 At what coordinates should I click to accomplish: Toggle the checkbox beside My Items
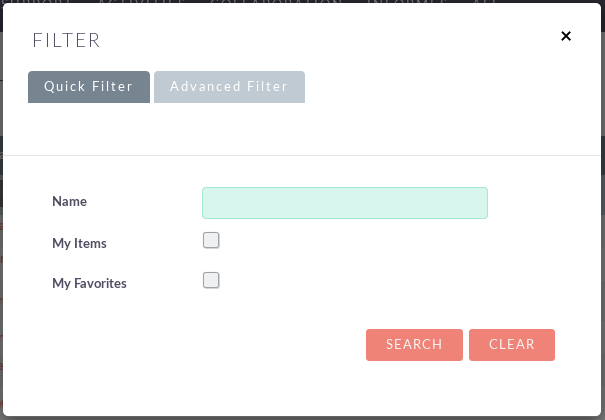pos(211,240)
